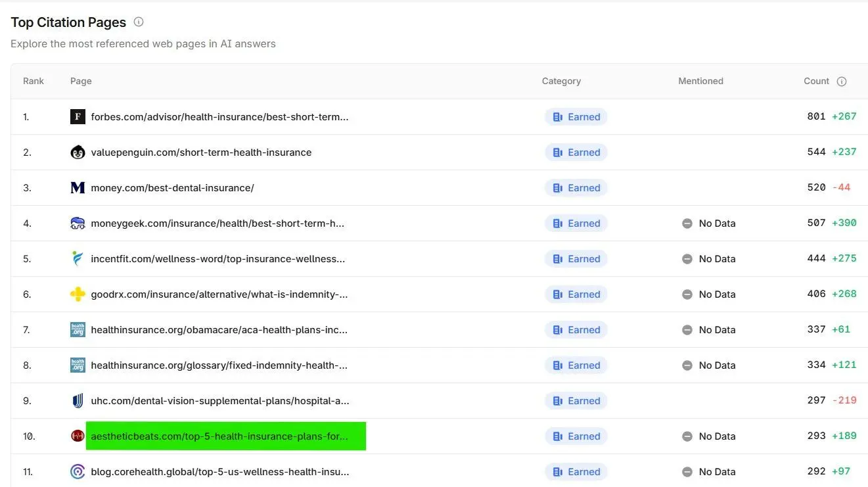This screenshot has height=487, width=868.
Task: Click the UHC shield favicon in row 9
Action: [78, 401]
